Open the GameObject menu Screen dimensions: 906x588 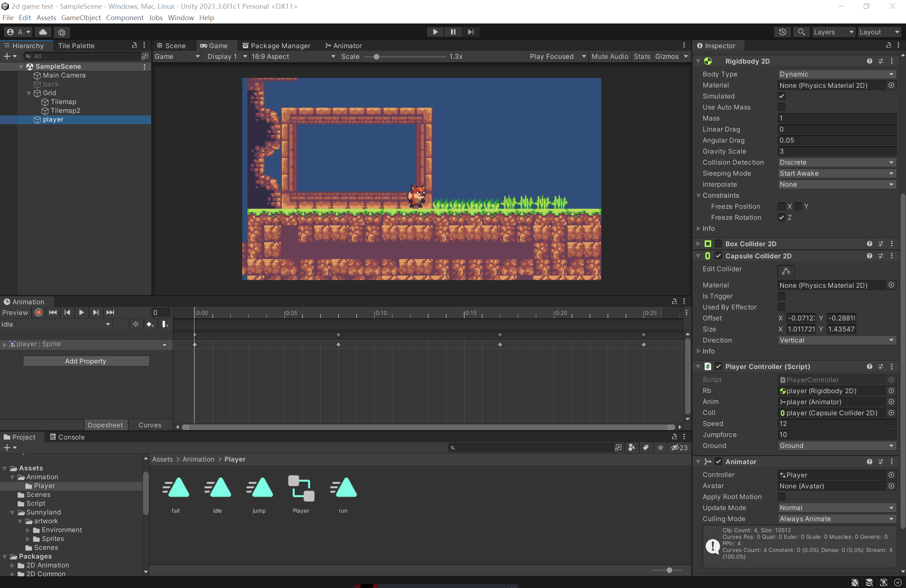pyautogui.click(x=81, y=18)
